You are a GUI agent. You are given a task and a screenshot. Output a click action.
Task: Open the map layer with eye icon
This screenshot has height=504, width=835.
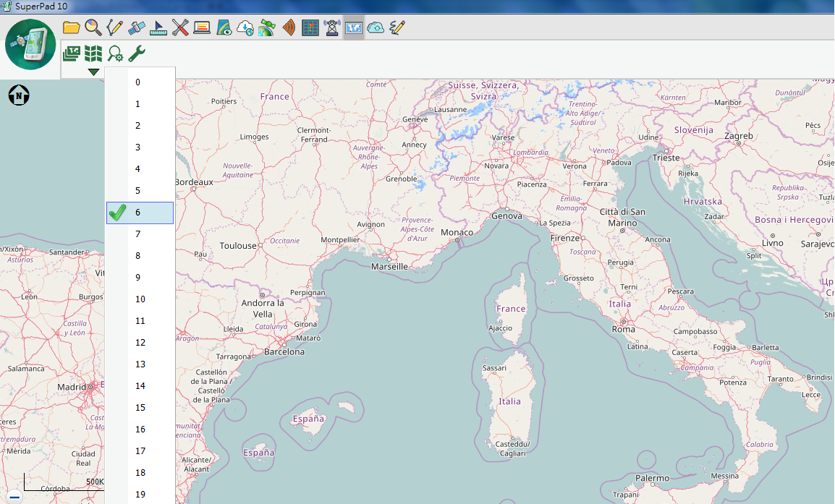[x=224, y=27]
